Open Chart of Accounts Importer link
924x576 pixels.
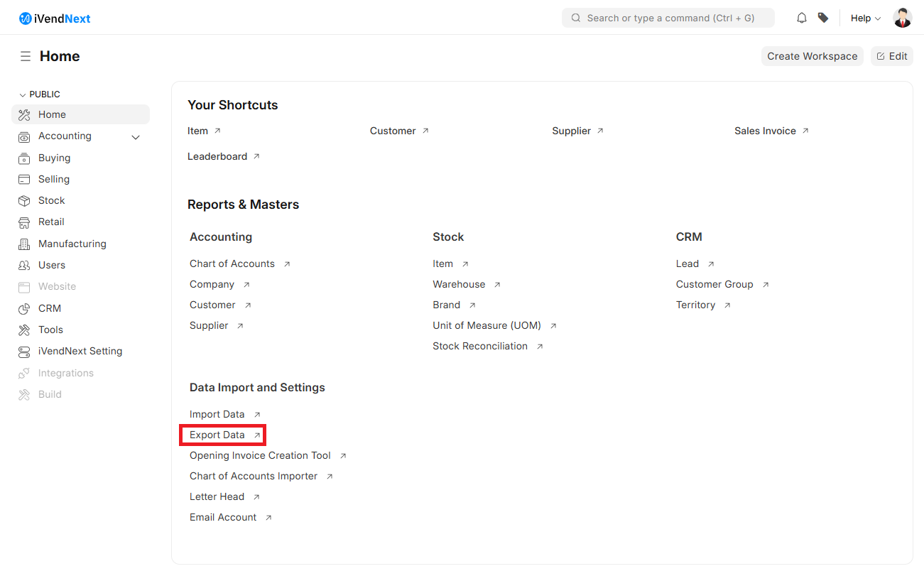pos(254,476)
